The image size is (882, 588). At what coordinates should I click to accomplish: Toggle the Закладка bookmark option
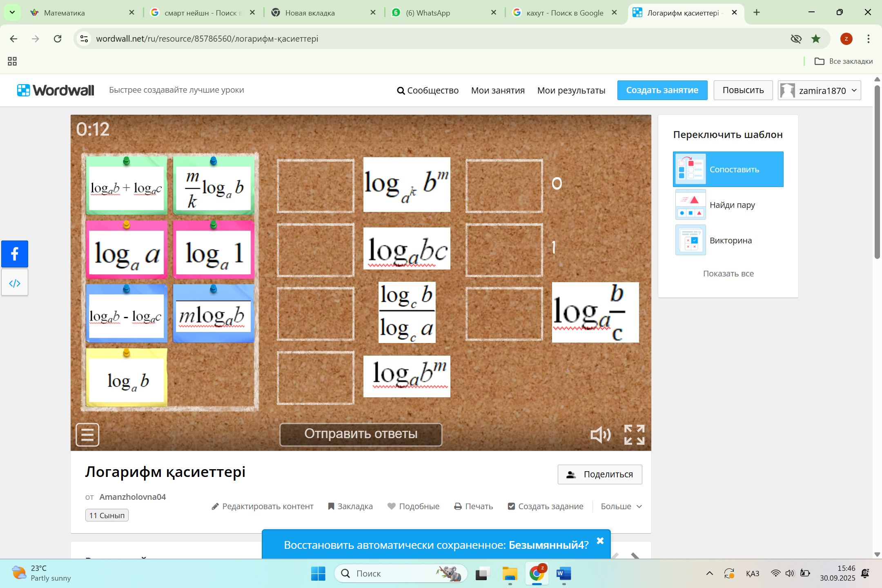[350, 506]
